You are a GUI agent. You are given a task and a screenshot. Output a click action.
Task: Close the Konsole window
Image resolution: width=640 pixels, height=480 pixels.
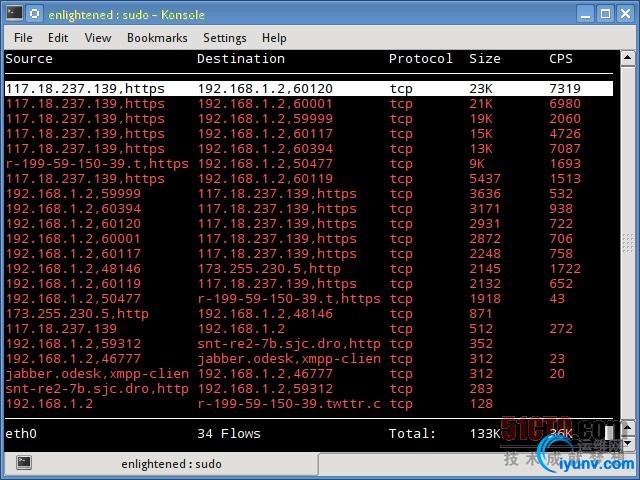tap(626, 14)
